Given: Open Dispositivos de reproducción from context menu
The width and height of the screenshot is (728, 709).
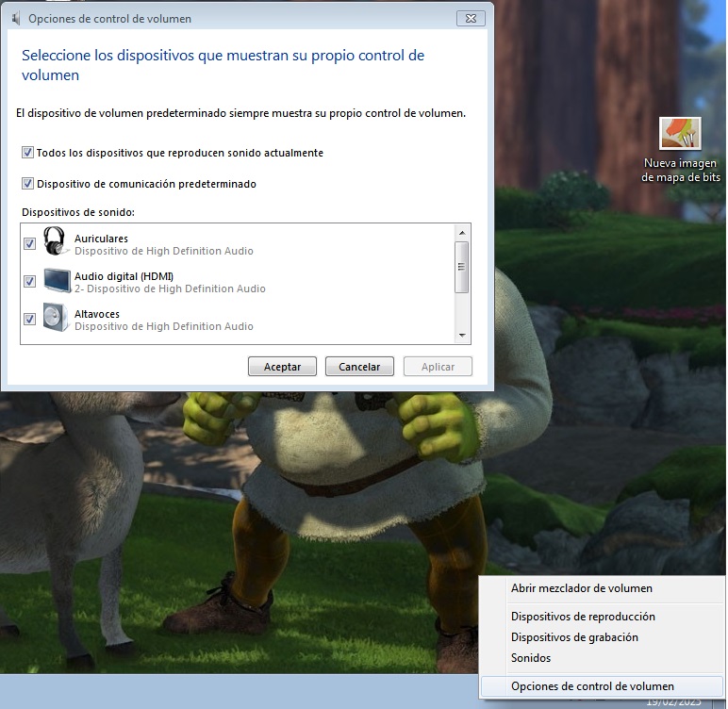Looking at the screenshot, I should [x=583, y=617].
